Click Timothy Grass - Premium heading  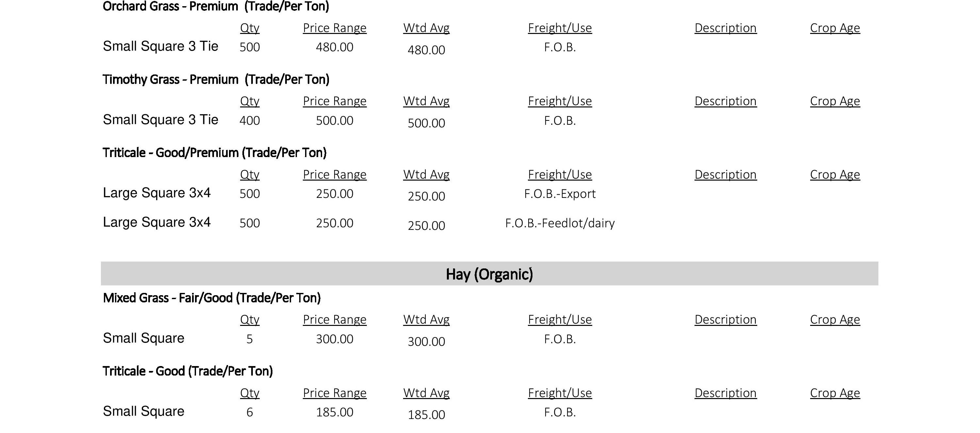216,79
